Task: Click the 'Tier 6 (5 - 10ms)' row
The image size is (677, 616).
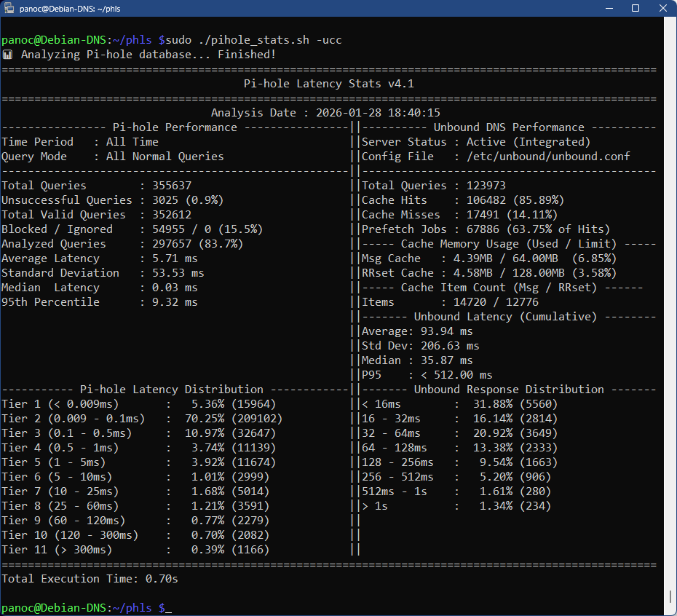Action: [135, 477]
